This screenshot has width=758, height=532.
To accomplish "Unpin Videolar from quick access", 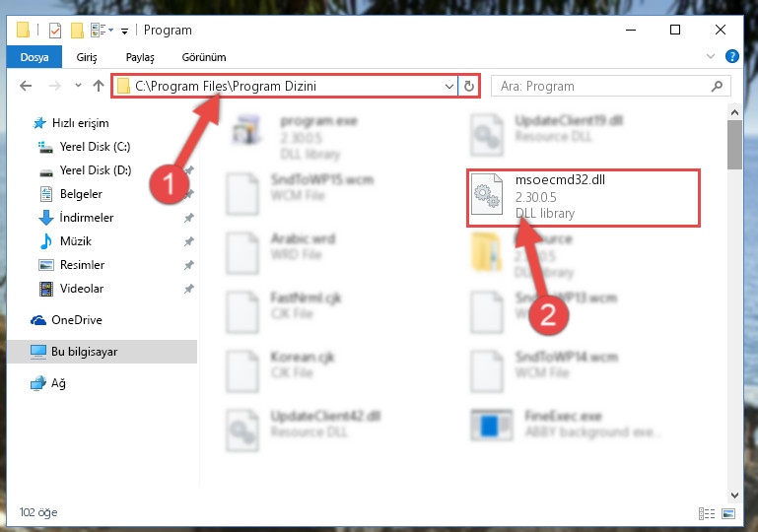I will 189,289.
